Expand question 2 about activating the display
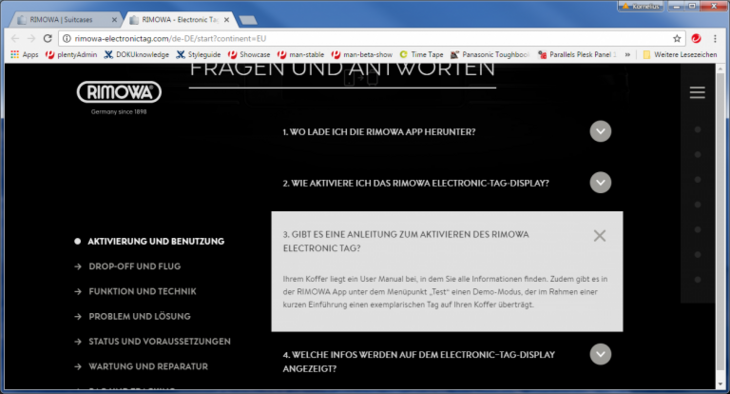Screen dimensions: 730x394 pos(601,183)
